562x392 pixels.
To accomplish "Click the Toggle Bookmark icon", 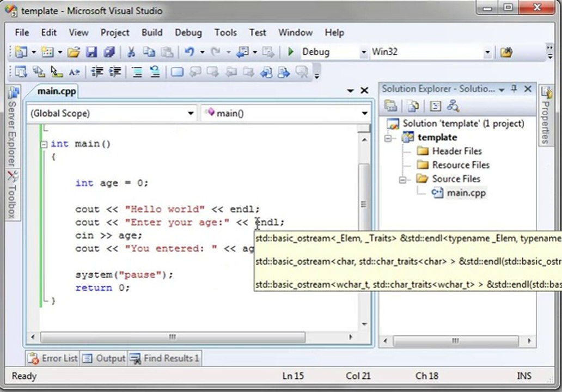I will [x=178, y=72].
